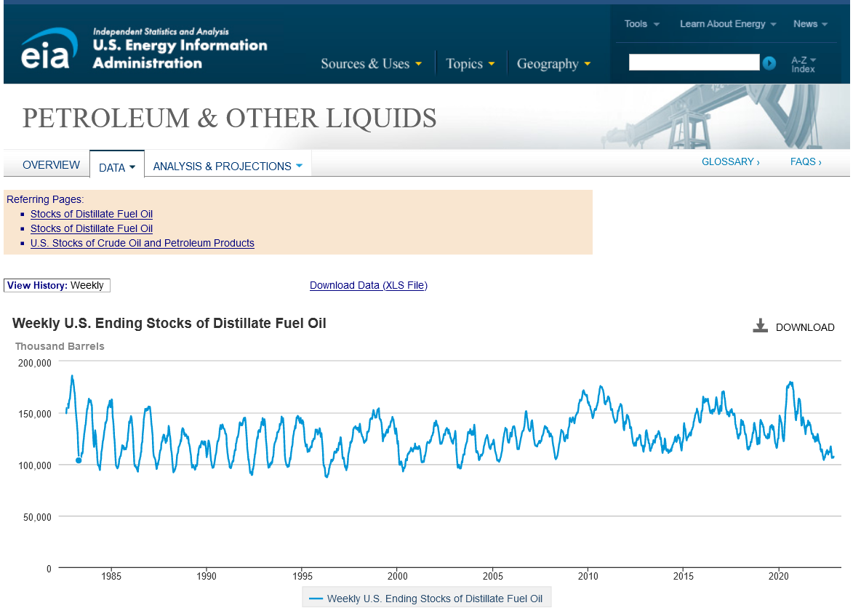Open the Analysis & Projections tab
Viewport: 853px width, 616px height.
coord(227,167)
